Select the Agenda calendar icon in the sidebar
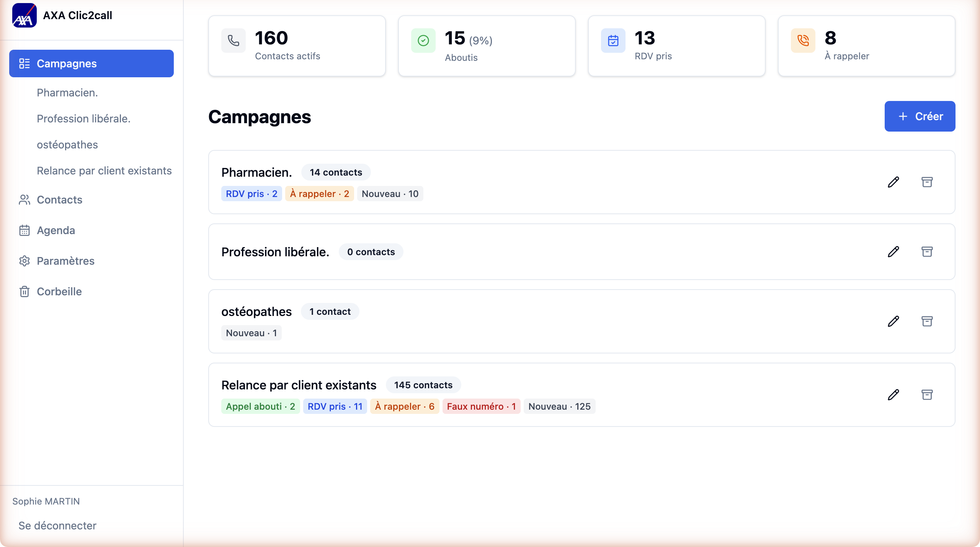Viewport: 980px width, 547px height. 24,230
